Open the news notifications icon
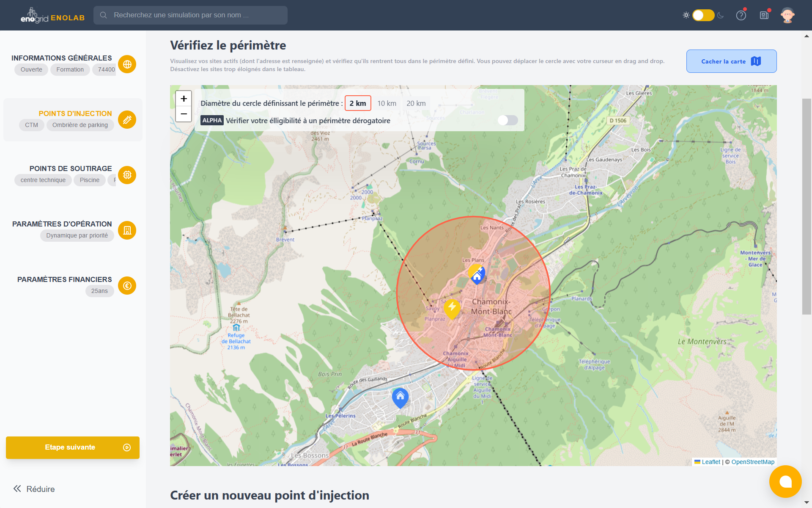This screenshot has width=812, height=508. coord(764,15)
